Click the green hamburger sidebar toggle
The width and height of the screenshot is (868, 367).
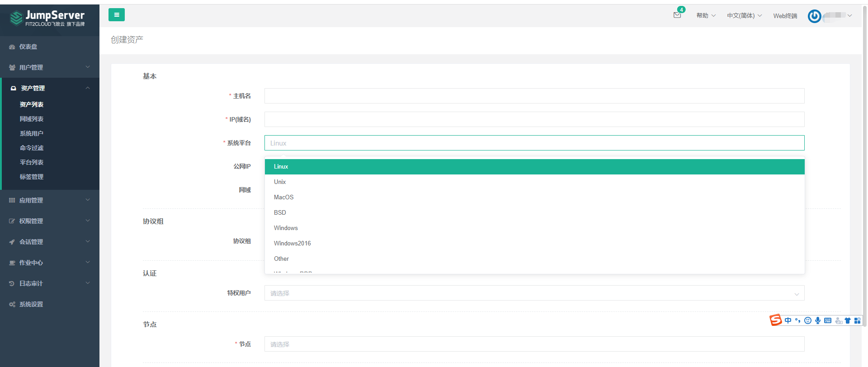pos(117,15)
